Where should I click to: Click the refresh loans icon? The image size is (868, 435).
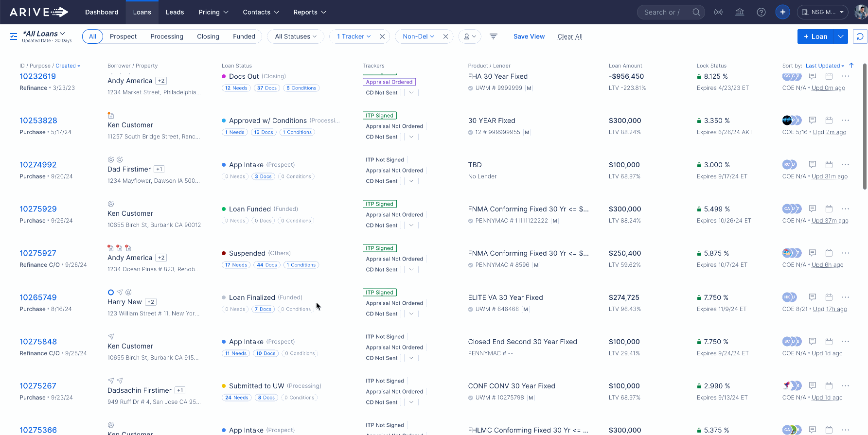(x=860, y=36)
